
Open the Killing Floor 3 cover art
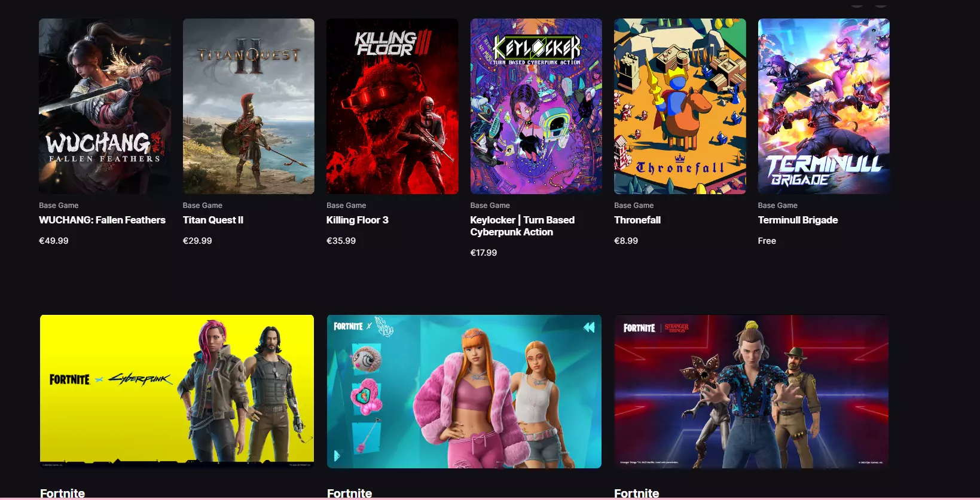click(x=392, y=106)
